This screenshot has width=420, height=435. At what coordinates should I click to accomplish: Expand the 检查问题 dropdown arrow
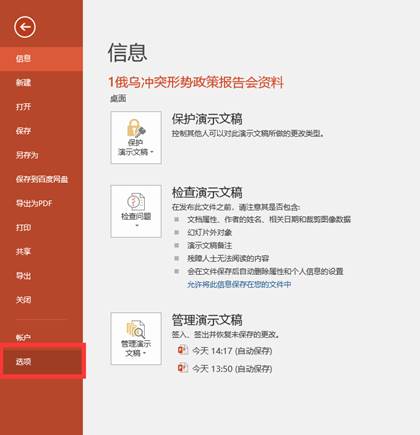136,226
